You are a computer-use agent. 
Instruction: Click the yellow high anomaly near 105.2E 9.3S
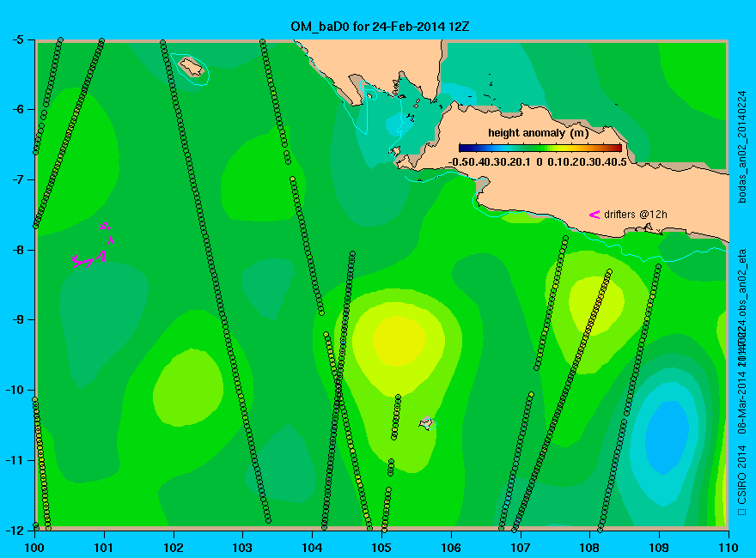(399, 341)
